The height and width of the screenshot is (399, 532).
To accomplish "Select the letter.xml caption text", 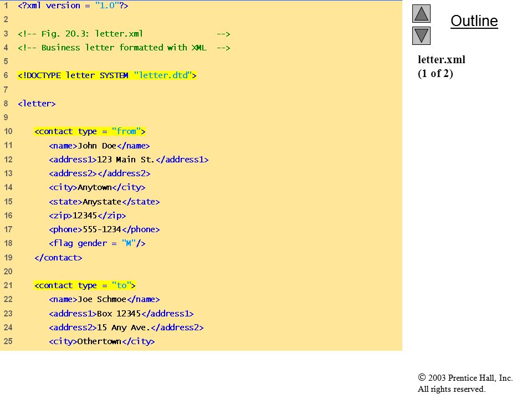I will (x=442, y=60).
